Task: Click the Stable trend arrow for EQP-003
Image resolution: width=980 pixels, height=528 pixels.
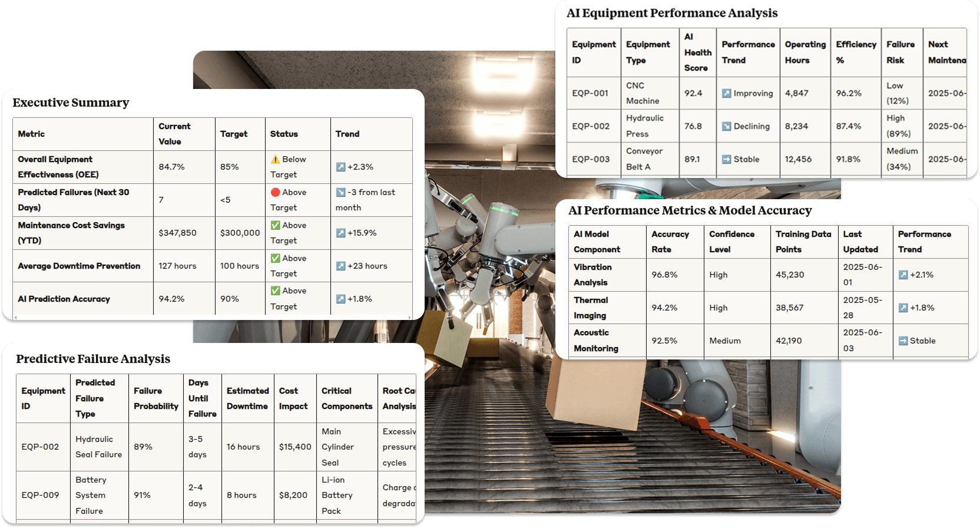Action: [727, 159]
